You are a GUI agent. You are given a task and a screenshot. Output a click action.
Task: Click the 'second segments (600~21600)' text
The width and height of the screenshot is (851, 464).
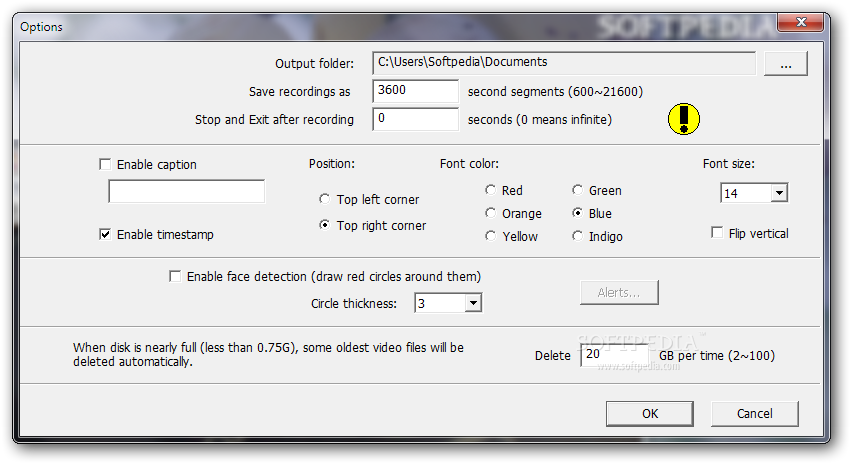pos(555,91)
